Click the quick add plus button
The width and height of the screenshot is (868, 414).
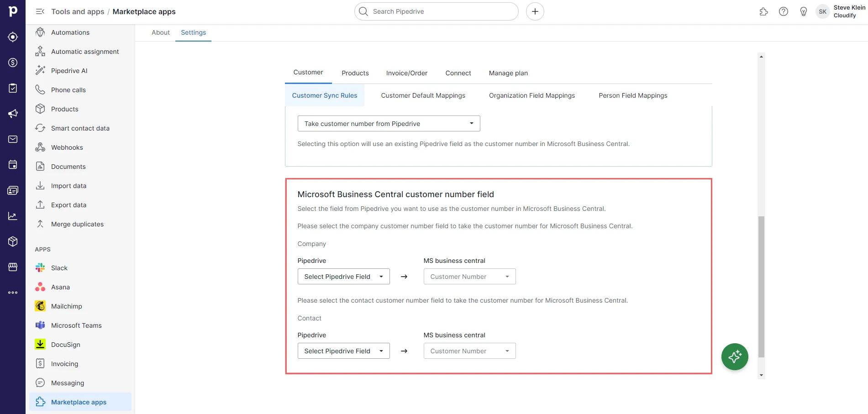point(535,11)
